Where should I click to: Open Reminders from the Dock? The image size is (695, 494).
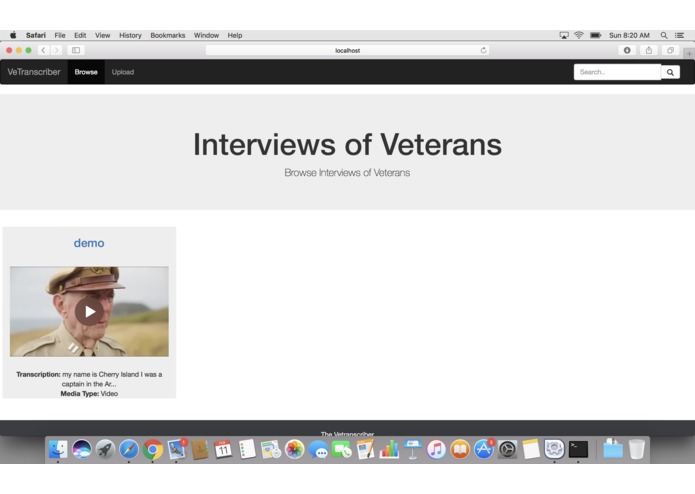click(x=247, y=449)
